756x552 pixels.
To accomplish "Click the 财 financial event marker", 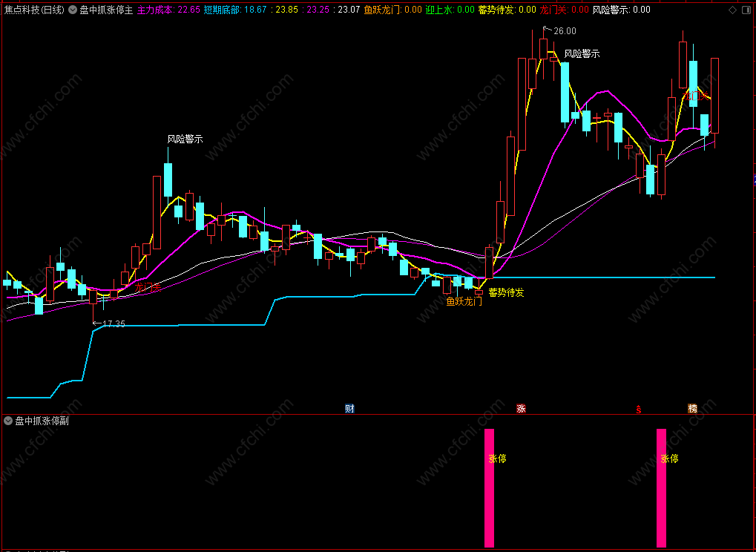I will click(x=350, y=409).
